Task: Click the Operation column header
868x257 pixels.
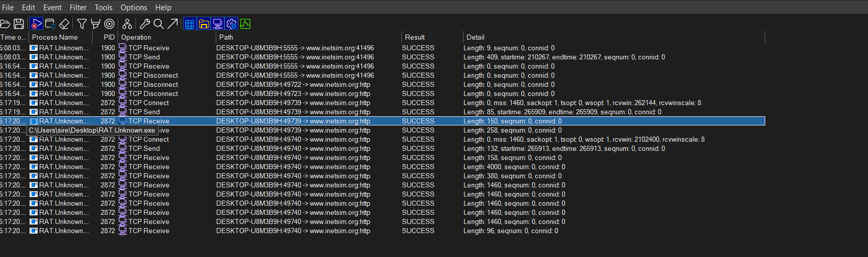Action: pyautogui.click(x=136, y=37)
